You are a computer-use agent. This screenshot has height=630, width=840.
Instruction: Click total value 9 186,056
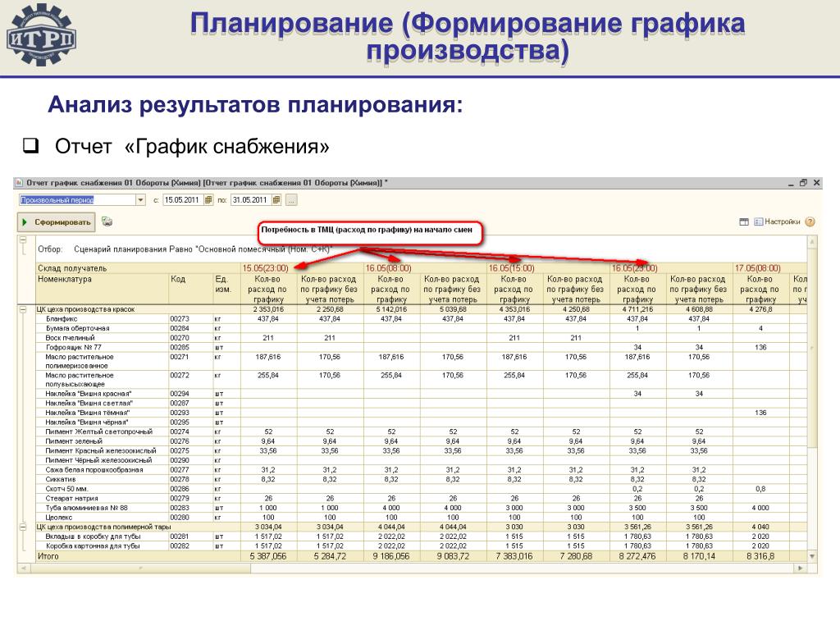[x=391, y=556]
